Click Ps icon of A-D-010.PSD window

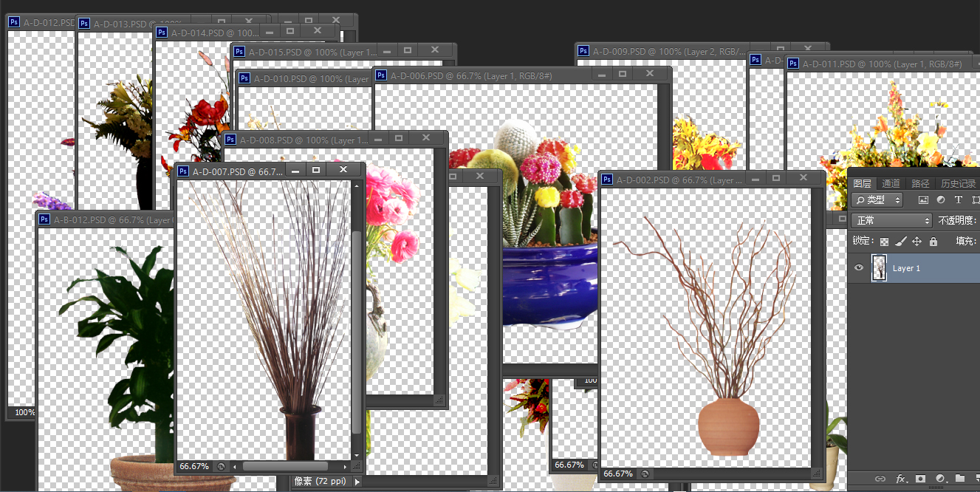[x=243, y=78]
